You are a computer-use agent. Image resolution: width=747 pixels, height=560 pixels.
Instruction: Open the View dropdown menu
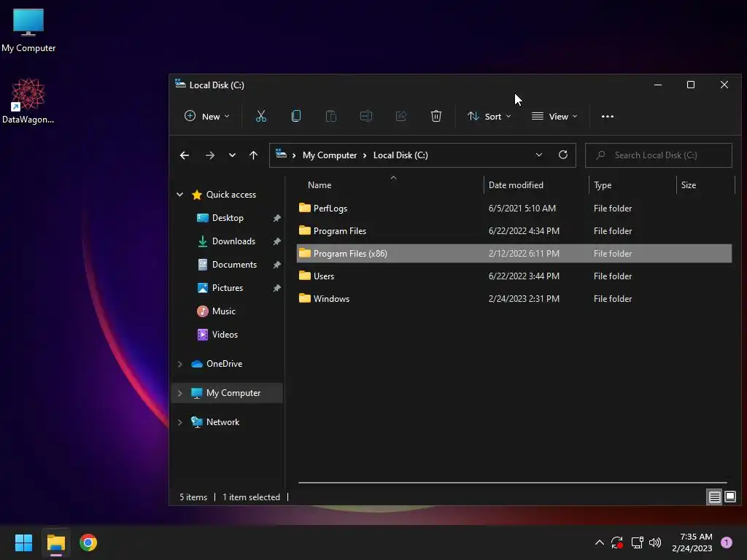[x=554, y=116]
